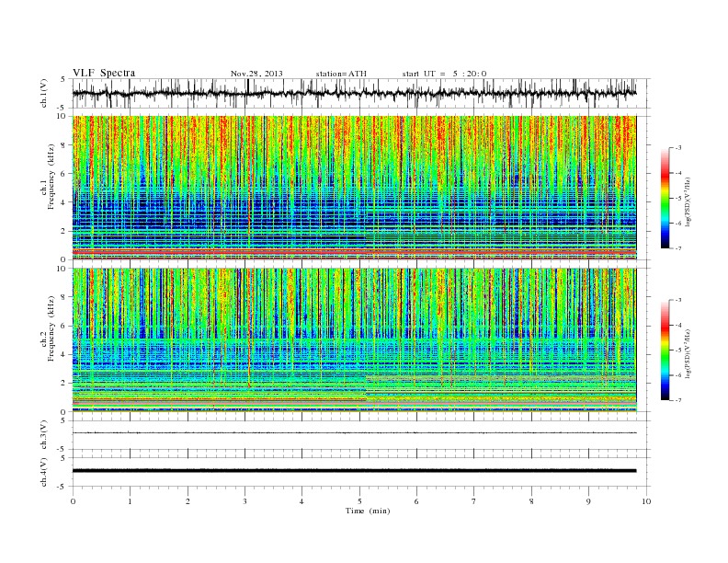The height and width of the screenshot is (563, 728).
Task: Click inside the ch.1 spectrogram panel
Action: (x=354, y=188)
